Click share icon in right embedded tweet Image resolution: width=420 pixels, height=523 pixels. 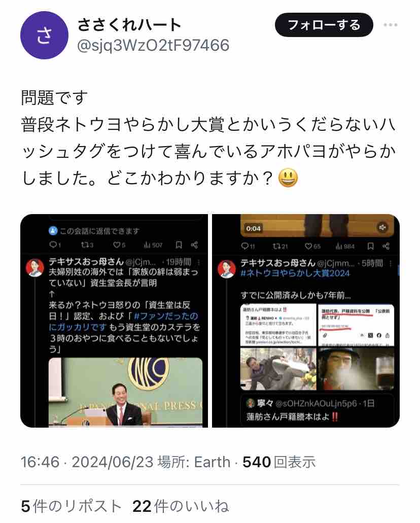click(x=387, y=246)
